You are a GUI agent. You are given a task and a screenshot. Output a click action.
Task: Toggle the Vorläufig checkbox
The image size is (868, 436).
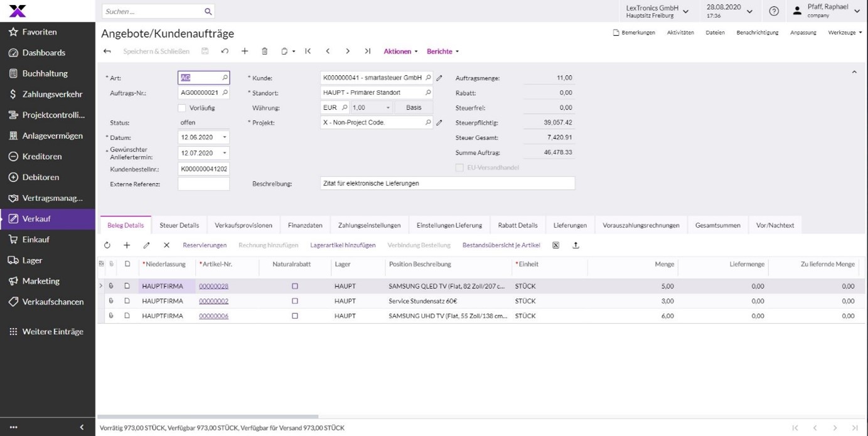182,108
